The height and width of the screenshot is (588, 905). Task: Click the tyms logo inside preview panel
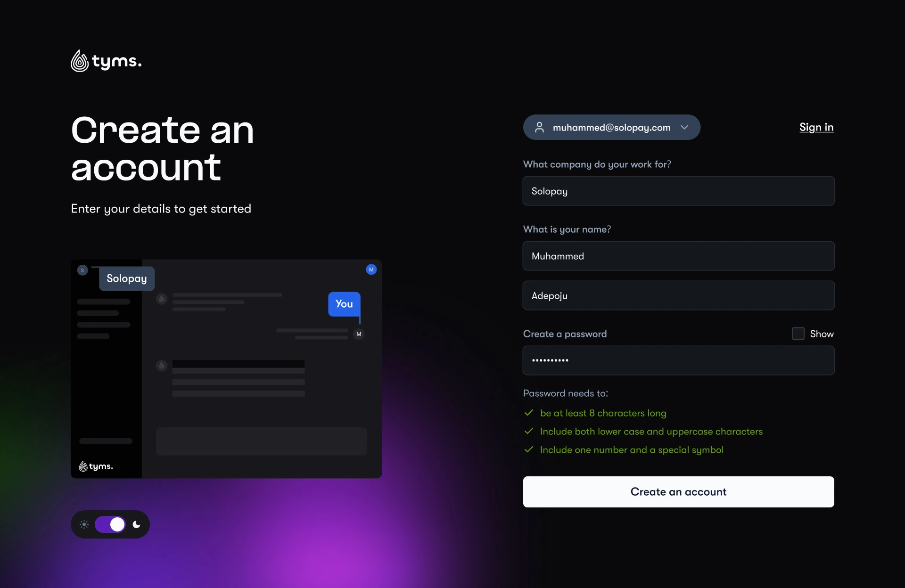pos(96,466)
